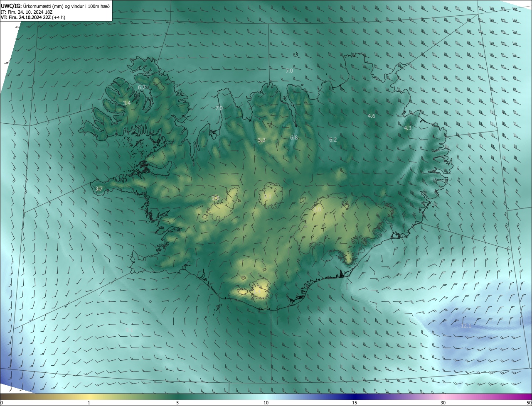Screen dimensions: 532x406
Task: Click the 12.1 maximum value over the sea
Action: tap(466, 326)
